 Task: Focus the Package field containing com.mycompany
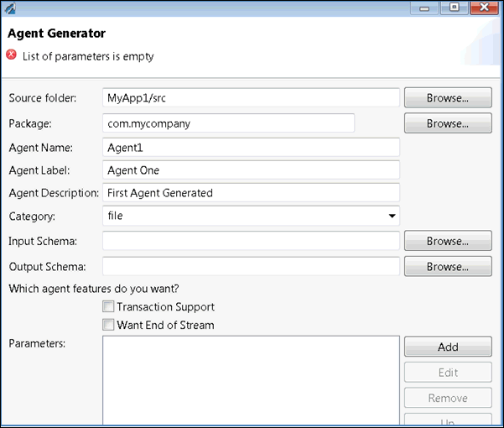[x=228, y=123]
